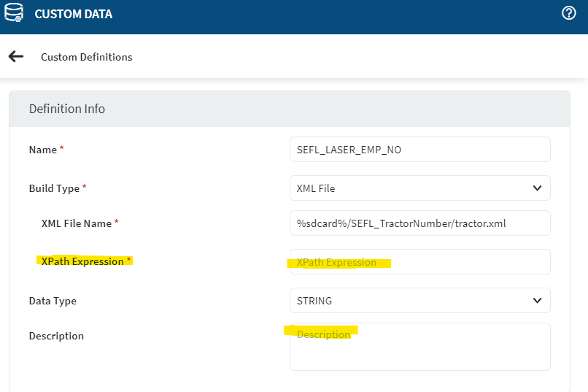Focus the tractor.xml file path field
This screenshot has width=588, height=392.
[x=419, y=223]
